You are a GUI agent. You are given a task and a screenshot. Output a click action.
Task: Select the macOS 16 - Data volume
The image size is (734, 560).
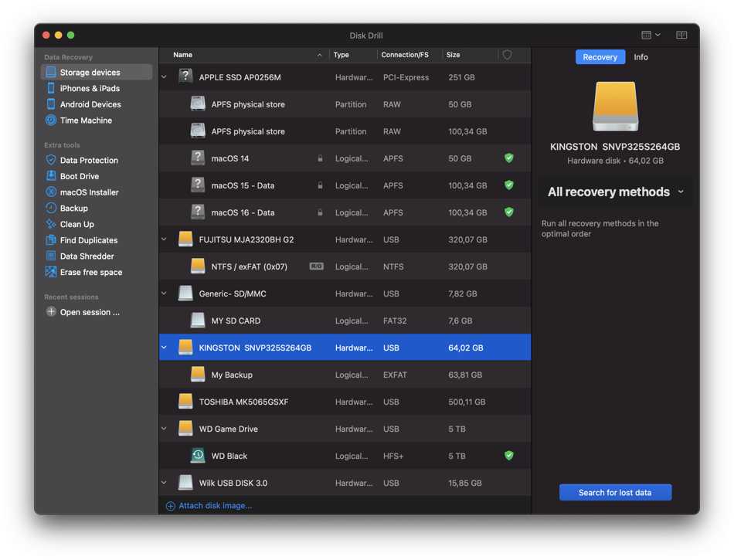[x=345, y=212]
